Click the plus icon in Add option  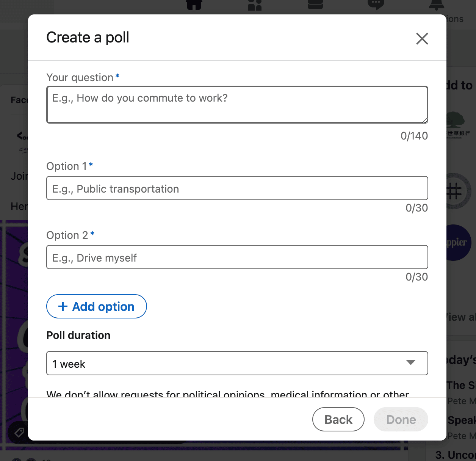pos(63,306)
